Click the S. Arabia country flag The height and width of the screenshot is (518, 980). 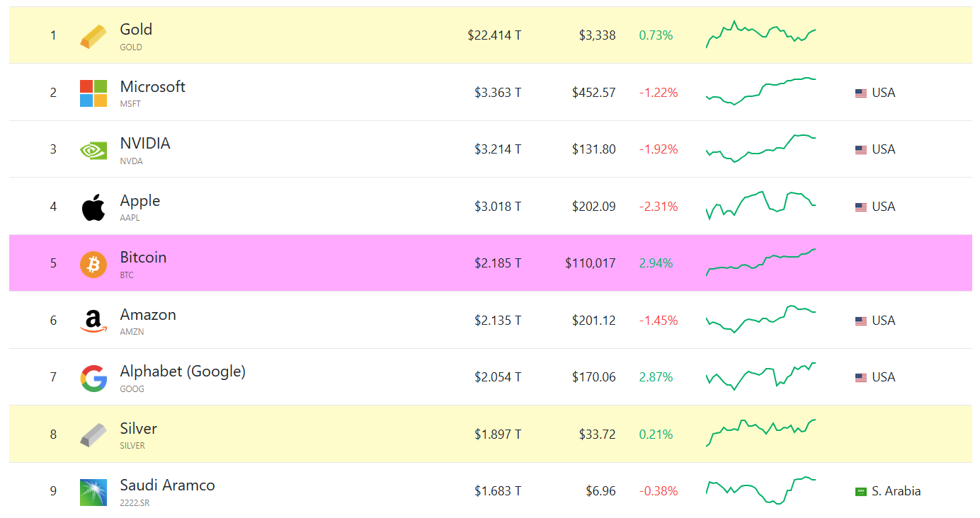click(861, 492)
